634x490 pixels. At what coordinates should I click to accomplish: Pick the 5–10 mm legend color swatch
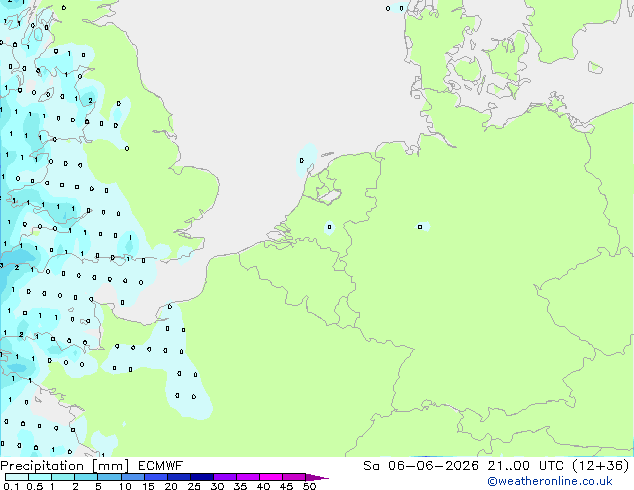pyautogui.click(x=109, y=477)
